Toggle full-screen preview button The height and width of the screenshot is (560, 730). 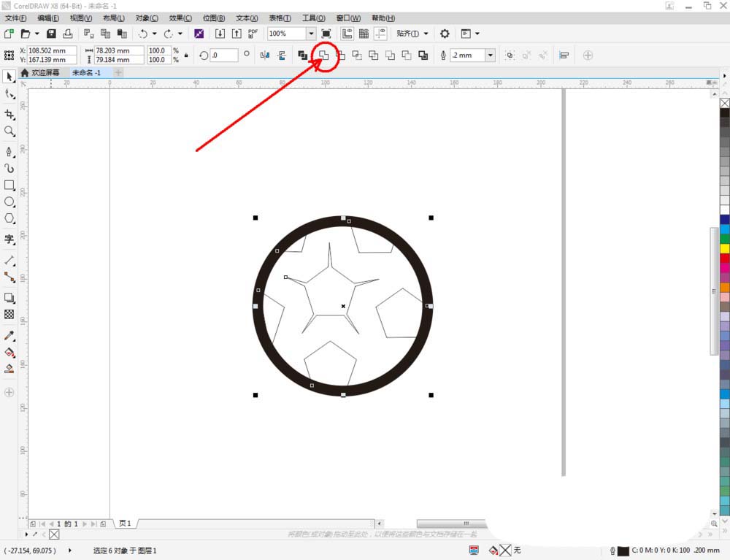326,34
